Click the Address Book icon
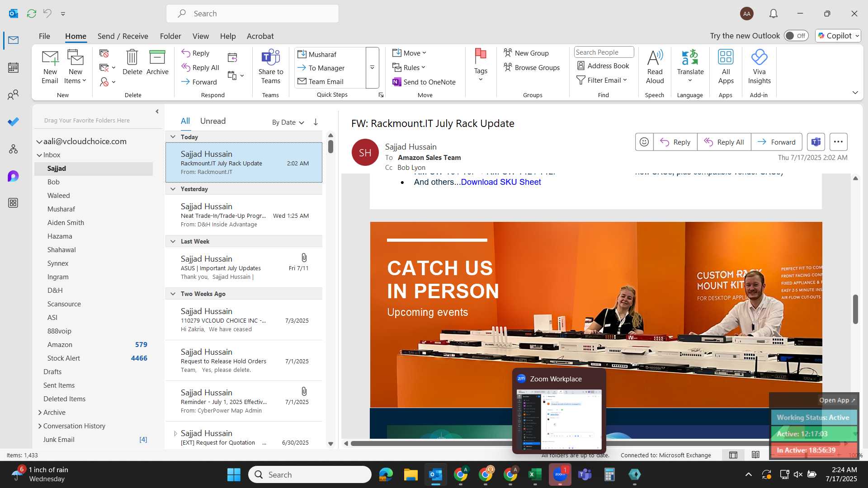Image resolution: width=868 pixels, height=488 pixels. click(x=603, y=66)
